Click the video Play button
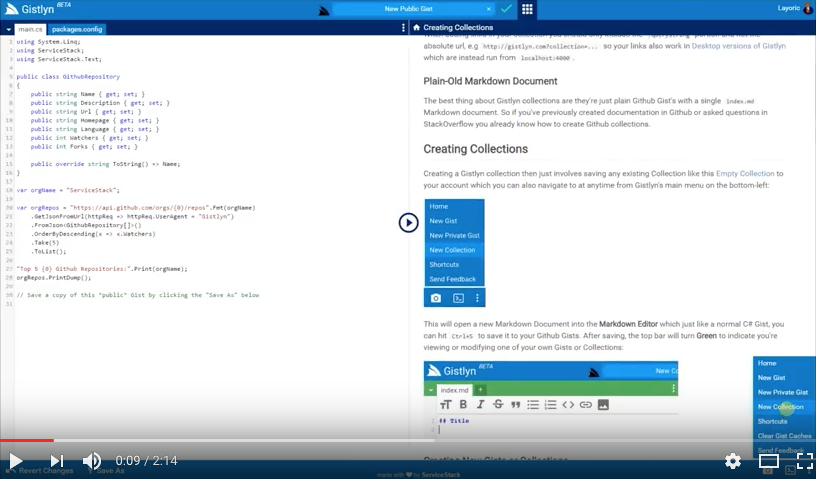 click(x=16, y=461)
